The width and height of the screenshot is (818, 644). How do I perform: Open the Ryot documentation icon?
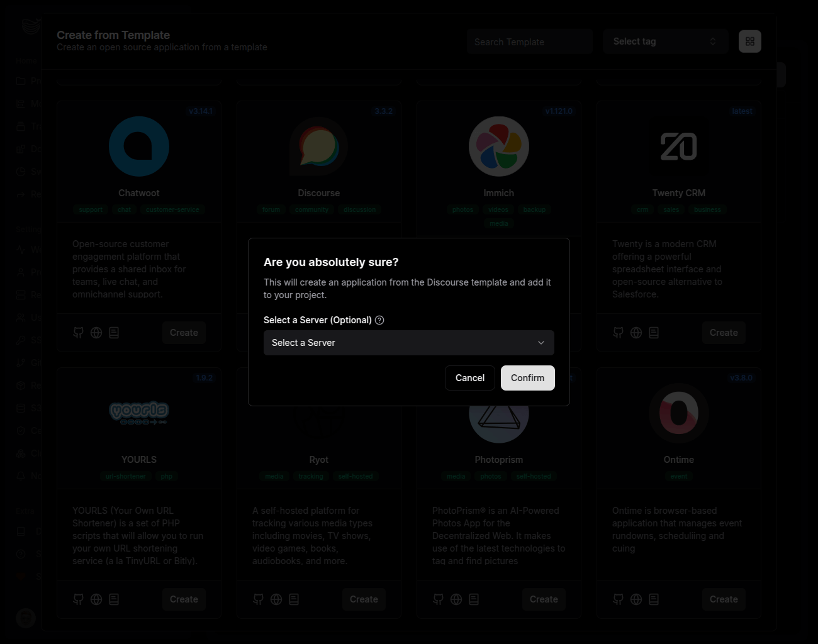click(294, 599)
